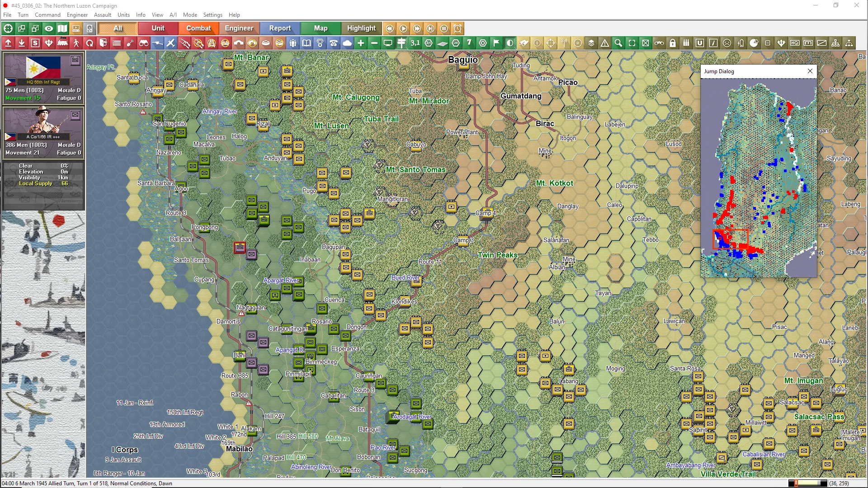Click the warning triangle toolbar icon
868x488 pixels.
(605, 43)
